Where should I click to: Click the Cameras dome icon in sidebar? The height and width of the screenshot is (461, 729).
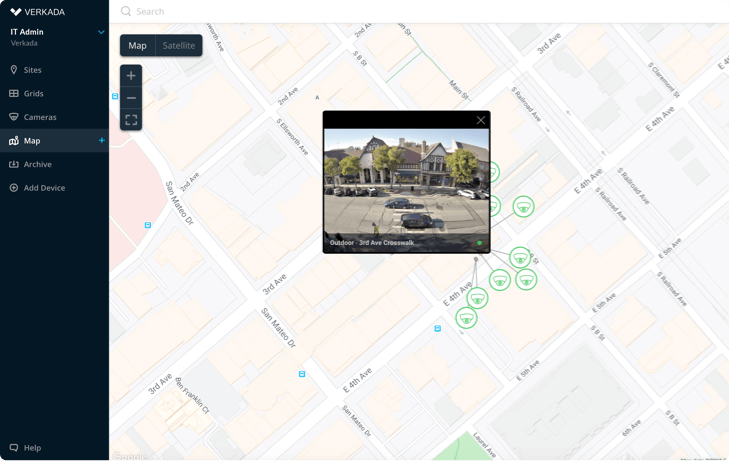14,117
